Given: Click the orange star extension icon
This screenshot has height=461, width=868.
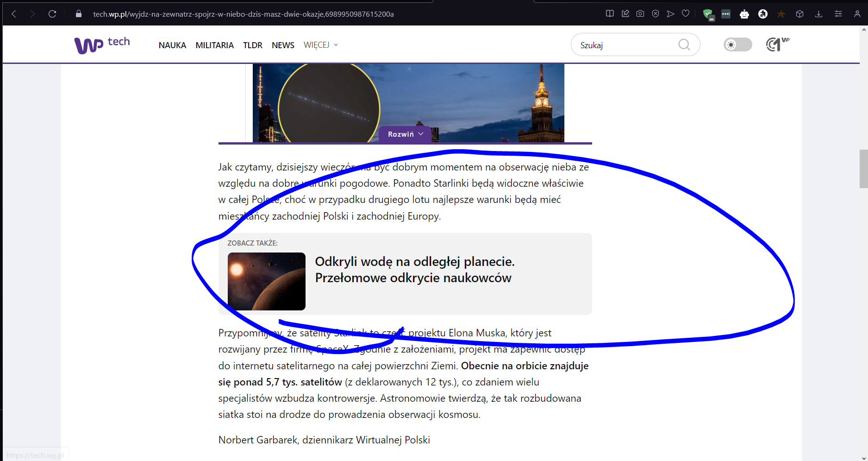Looking at the screenshot, I should coord(781,14).
